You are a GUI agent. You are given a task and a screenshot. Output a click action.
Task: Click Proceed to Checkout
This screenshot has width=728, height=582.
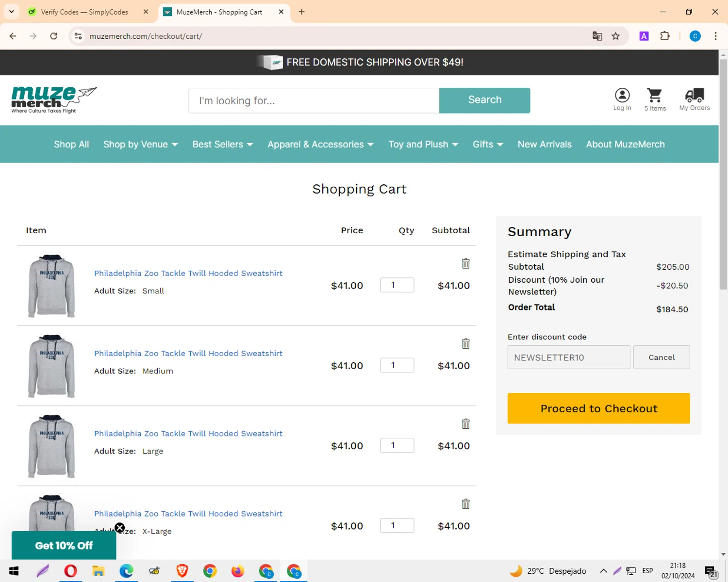[x=598, y=408]
